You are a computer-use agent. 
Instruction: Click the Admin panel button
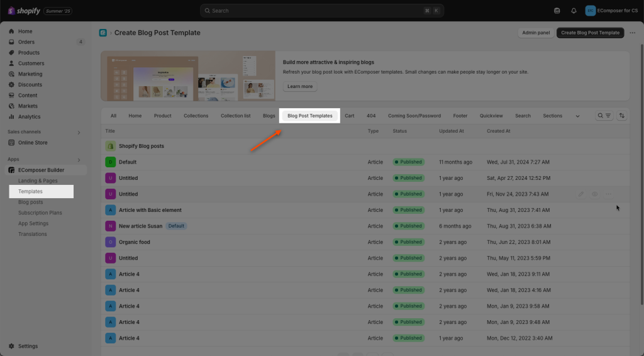[x=536, y=33]
